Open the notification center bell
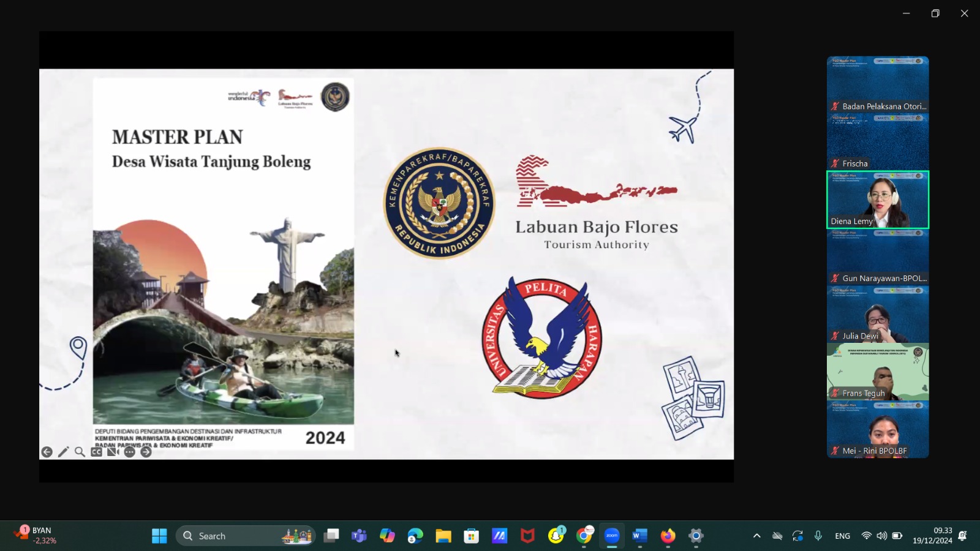This screenshot has width=980, height=551. click(962, 536)
